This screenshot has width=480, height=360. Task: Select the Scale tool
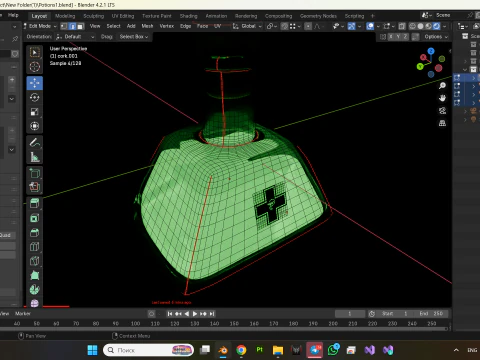(35, 112)
